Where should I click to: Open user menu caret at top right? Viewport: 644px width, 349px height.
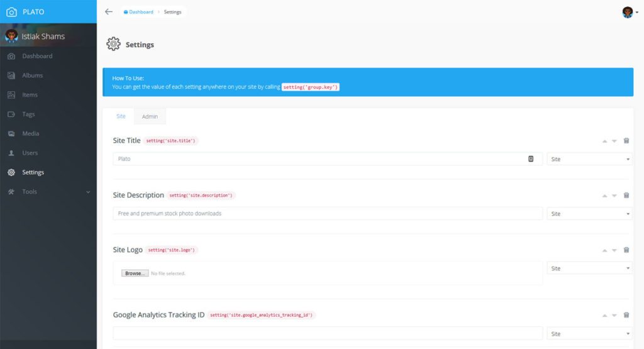pyautogui.click(x=637, y=13)
